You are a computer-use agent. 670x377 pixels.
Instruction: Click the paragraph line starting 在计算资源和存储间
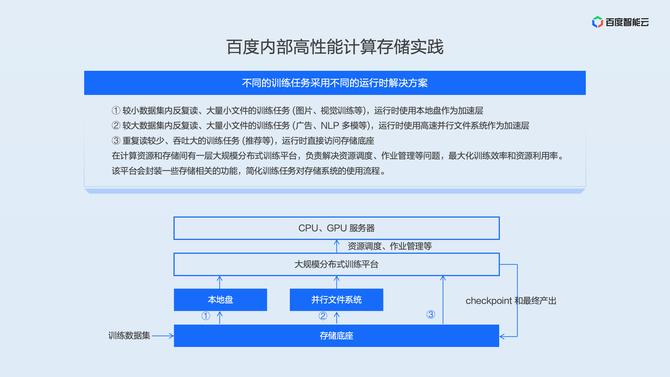(338, 156)
